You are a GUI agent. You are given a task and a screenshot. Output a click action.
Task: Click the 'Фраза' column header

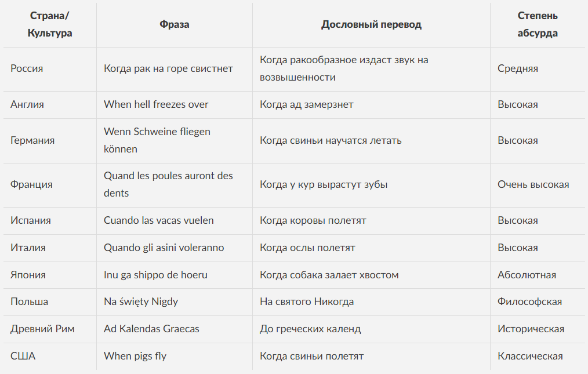tap(175, 24)
